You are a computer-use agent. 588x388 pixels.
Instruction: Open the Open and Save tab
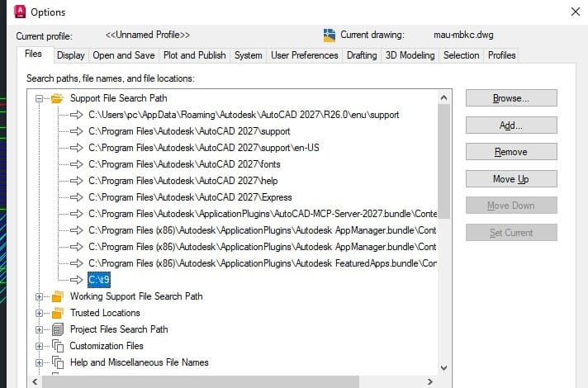pyautogui.click(x=124, y=55)
